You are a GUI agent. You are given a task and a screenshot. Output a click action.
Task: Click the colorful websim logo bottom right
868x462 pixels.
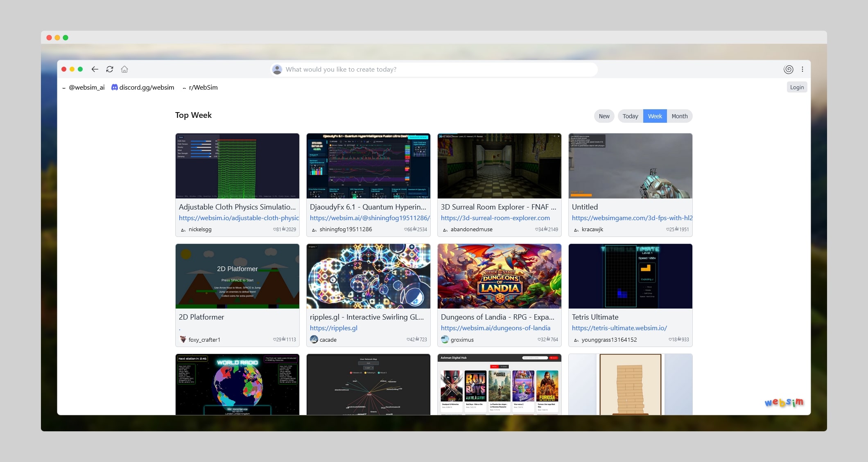[x=784, y=402]
